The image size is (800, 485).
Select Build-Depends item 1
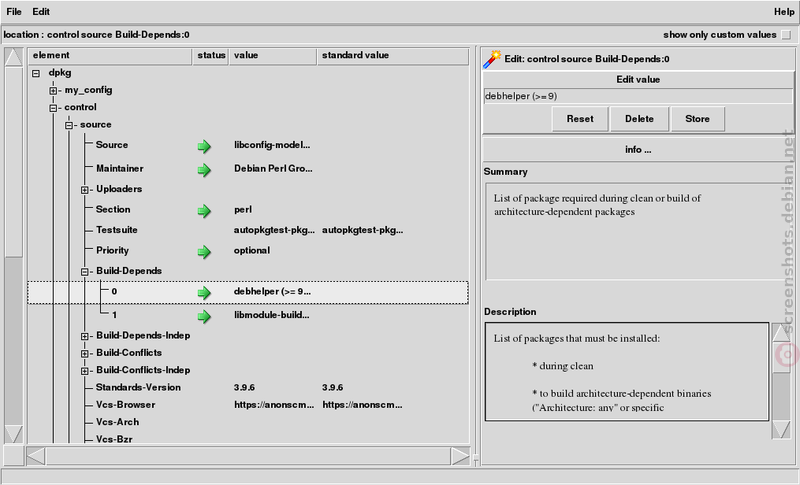[x=114, y=315]
